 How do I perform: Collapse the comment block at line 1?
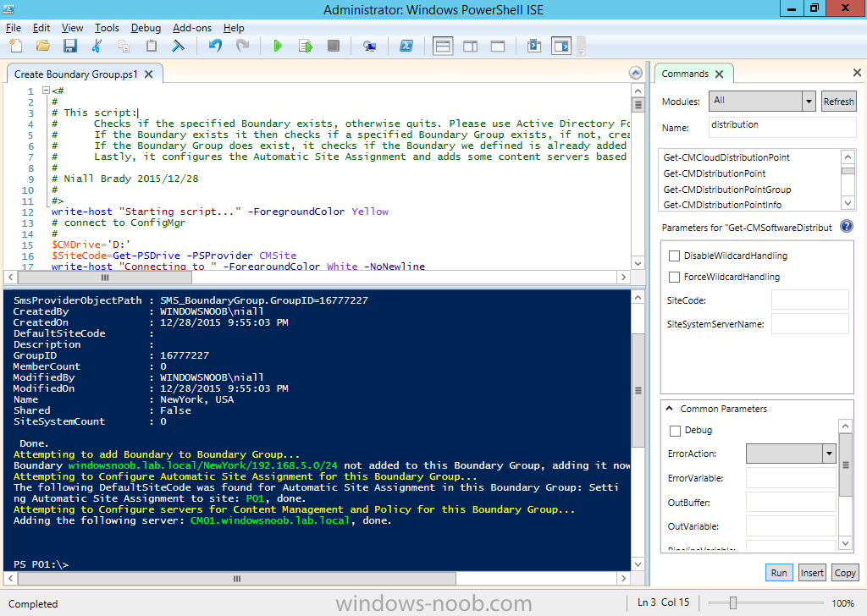coord(47,91)
